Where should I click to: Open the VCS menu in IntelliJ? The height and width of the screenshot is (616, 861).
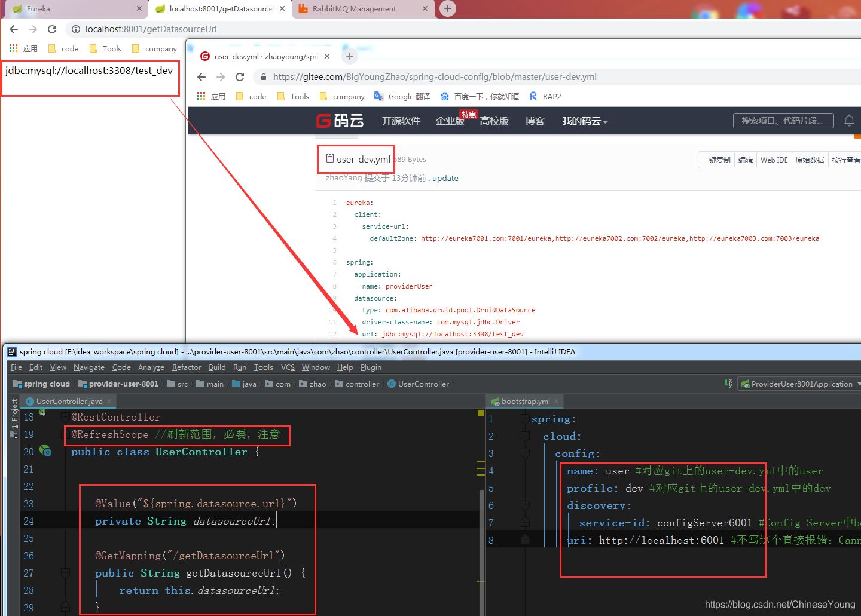tap(288, 367)
